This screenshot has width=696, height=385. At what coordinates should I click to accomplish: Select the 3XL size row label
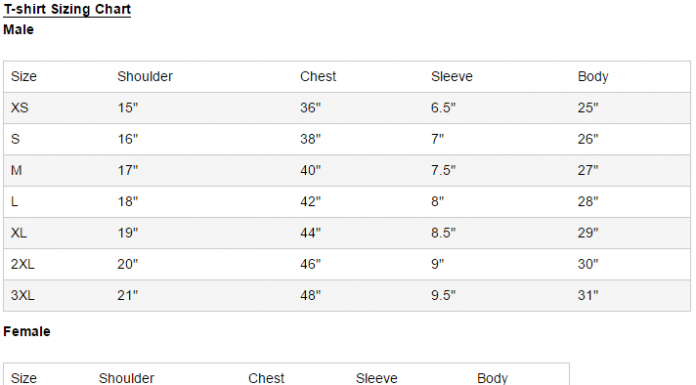click(22, 295)
